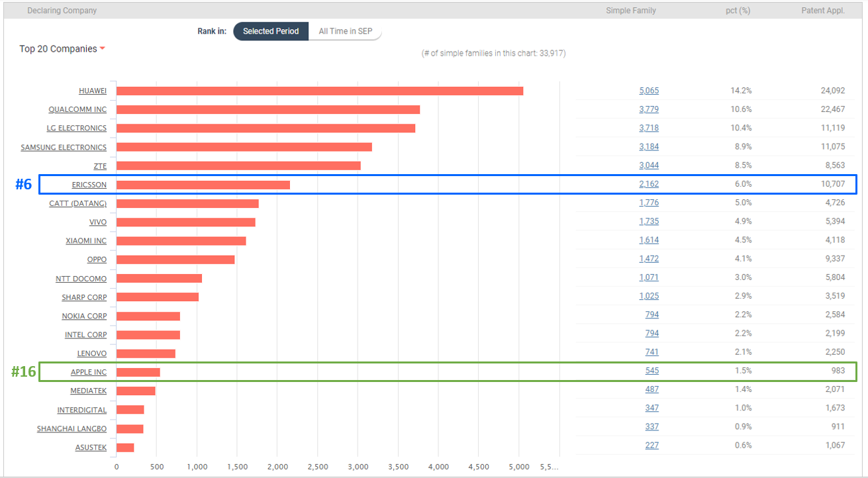Open MediaTek's 487 simple family count
868x478 pixels.
pyautogui.click(x=652, y=389)
